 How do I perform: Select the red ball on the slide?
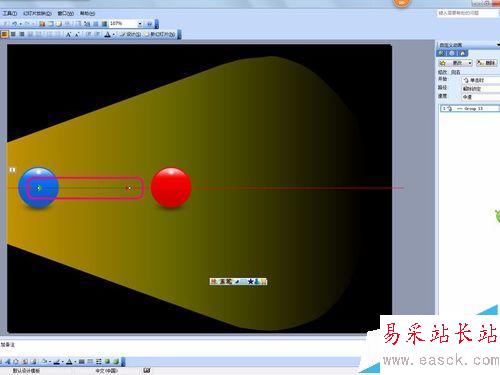[x=171, y=188]
